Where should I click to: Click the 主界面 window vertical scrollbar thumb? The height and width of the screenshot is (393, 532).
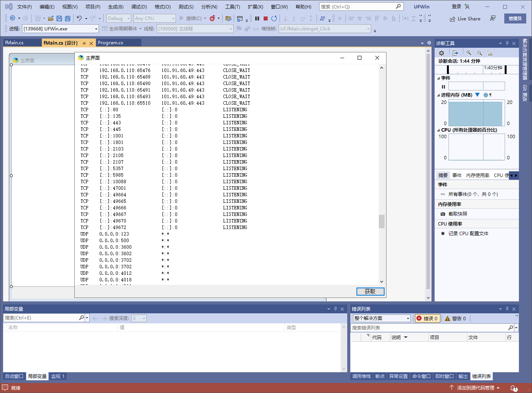point(381,221)
